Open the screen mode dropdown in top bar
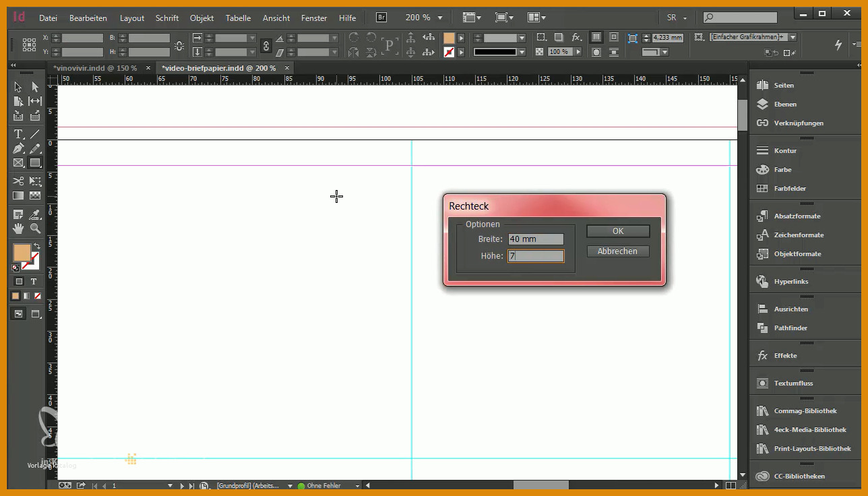 tap(504, 18)
